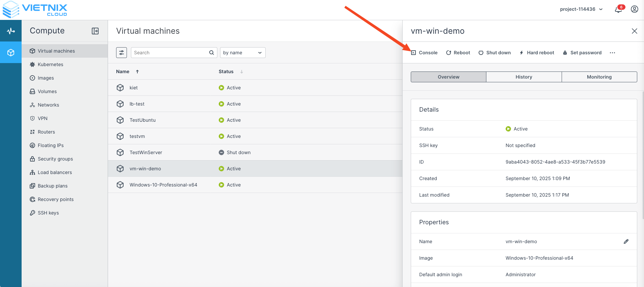Image resolution: width=644 pixels, height=287 pixels.
Task: Open the more actions ellipsis menu
Action: [612, 53]
